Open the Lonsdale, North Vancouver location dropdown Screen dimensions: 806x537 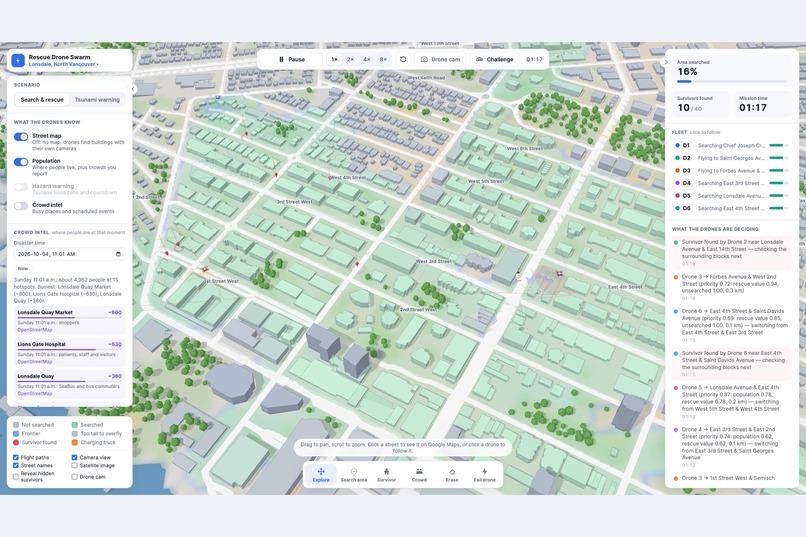point(64,64)
